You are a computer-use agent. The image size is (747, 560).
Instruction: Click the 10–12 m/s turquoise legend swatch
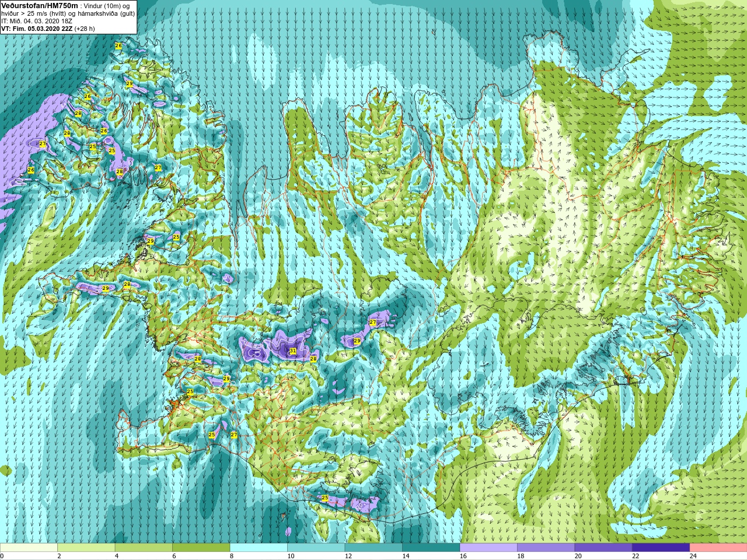pos(316,548)
